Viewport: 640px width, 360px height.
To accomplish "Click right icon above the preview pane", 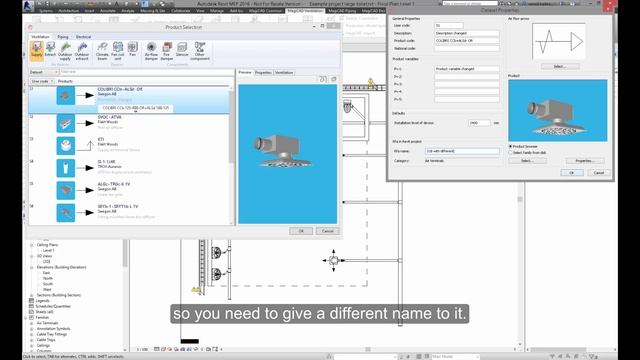I will pyautogui.click(x=333, y=79).
